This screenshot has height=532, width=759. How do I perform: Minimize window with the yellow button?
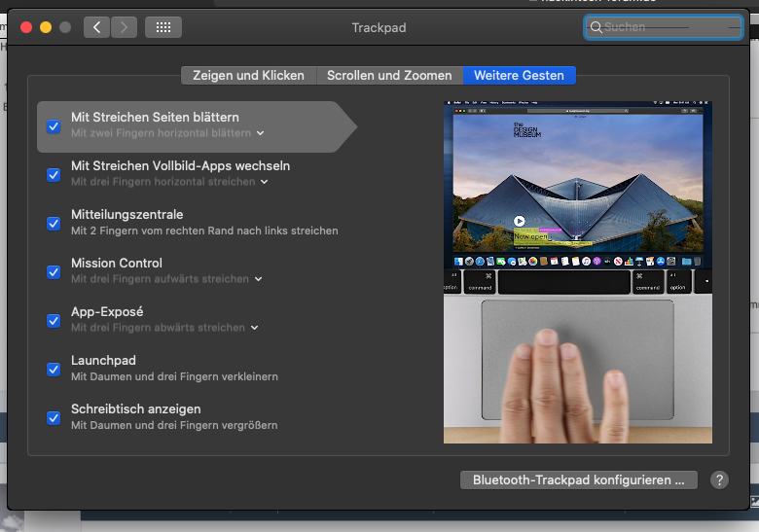click(x=46, y=27)
